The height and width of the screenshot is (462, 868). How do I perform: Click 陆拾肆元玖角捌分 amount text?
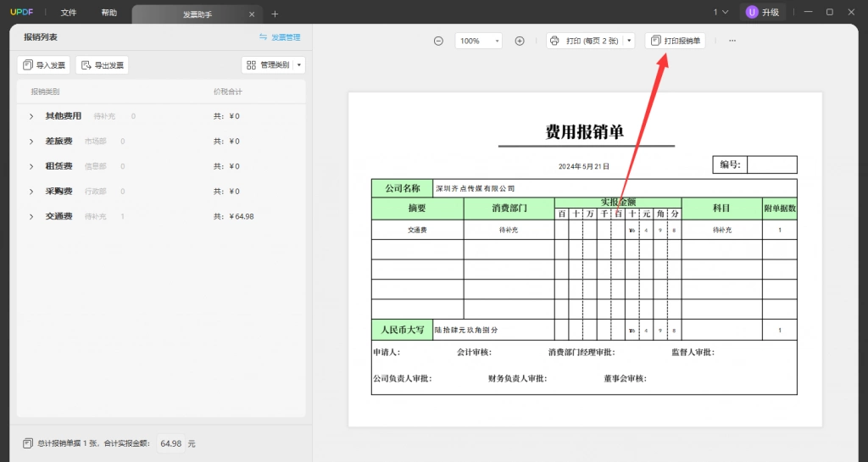pos(466,330)
